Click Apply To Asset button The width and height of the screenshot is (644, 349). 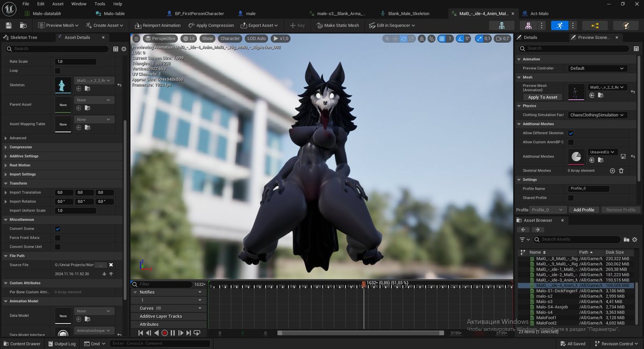[x=543, y=97]
